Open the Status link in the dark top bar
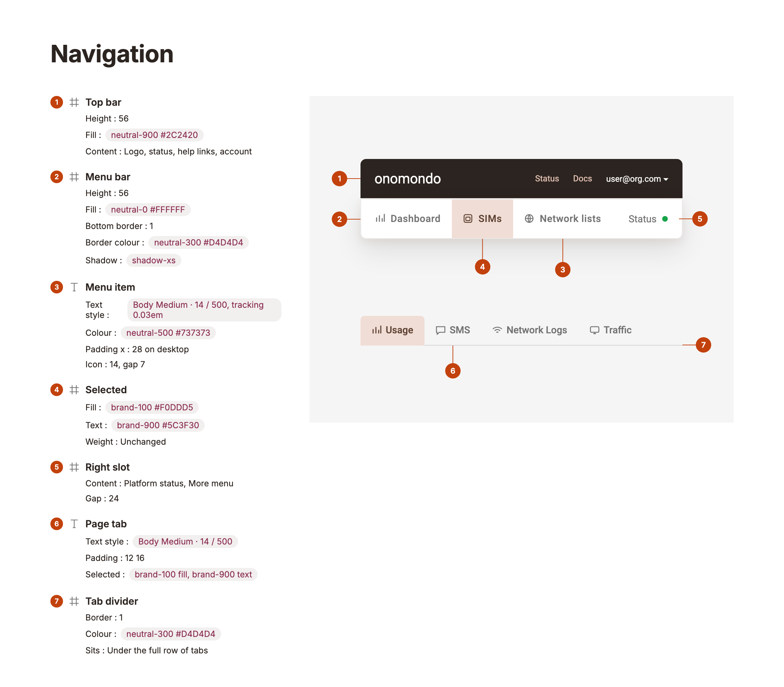The width and height of the screenshot is (784, 687). click(x=547, y=179)
